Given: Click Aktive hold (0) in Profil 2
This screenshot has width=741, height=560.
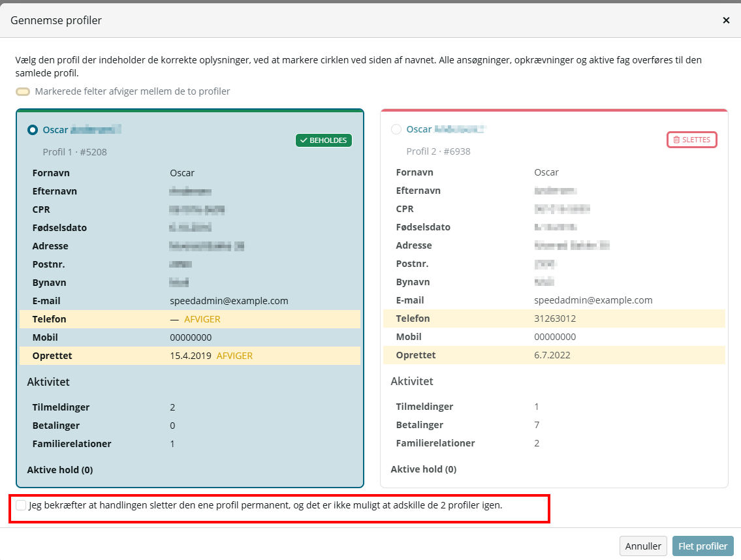Looking at the screenshot, I should point(424,469).
